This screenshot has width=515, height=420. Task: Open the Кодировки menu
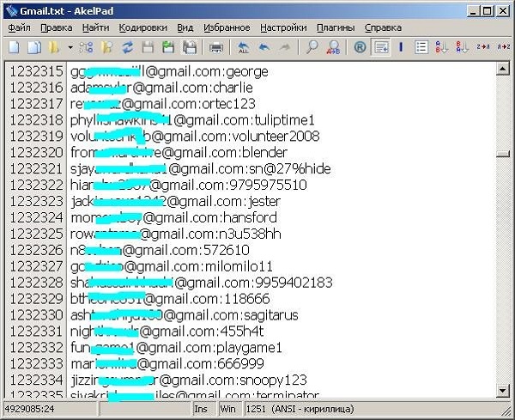[142, 28]
